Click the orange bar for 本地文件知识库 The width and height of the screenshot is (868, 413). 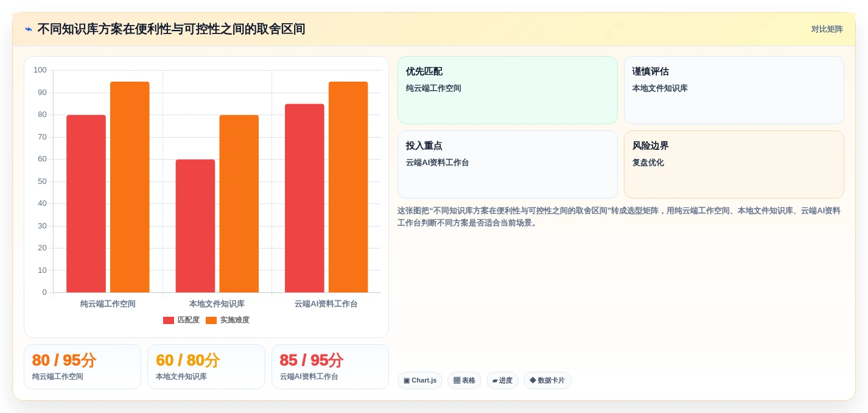(239, 203)
